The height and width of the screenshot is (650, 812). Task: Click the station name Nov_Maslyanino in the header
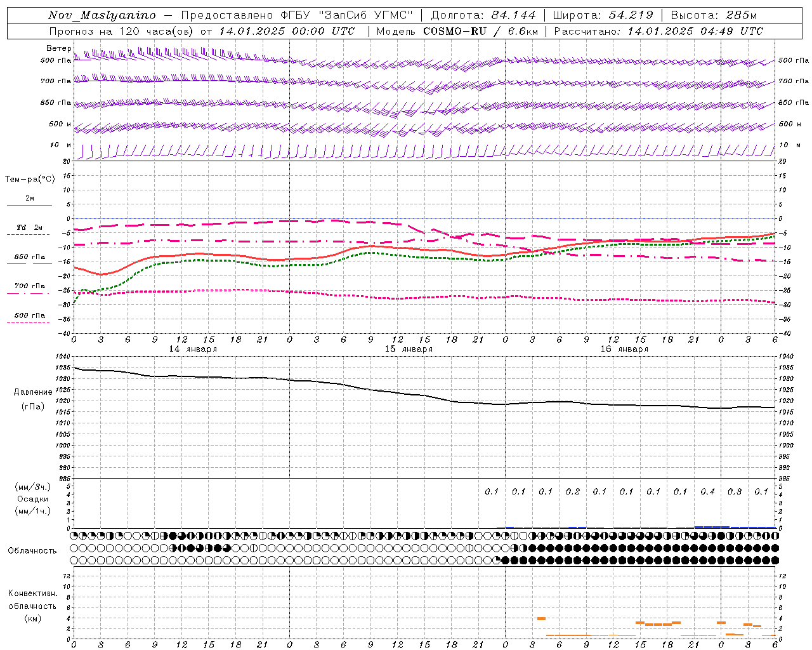(101, 15)
